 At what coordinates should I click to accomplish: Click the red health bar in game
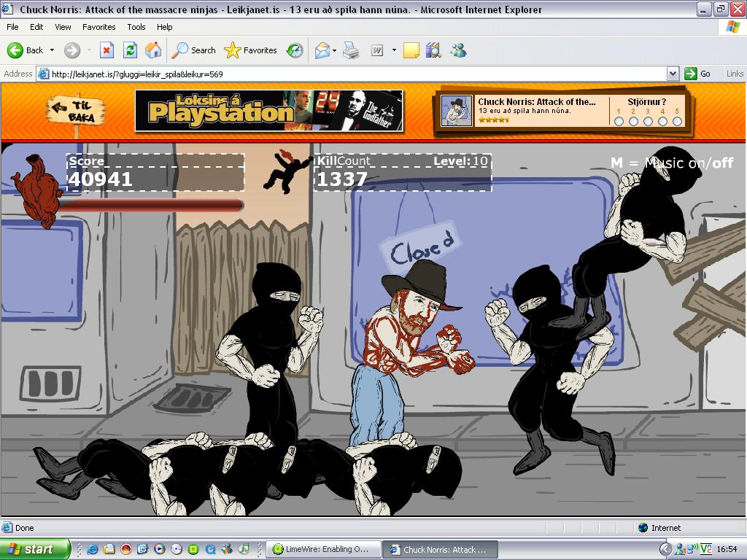152,205
